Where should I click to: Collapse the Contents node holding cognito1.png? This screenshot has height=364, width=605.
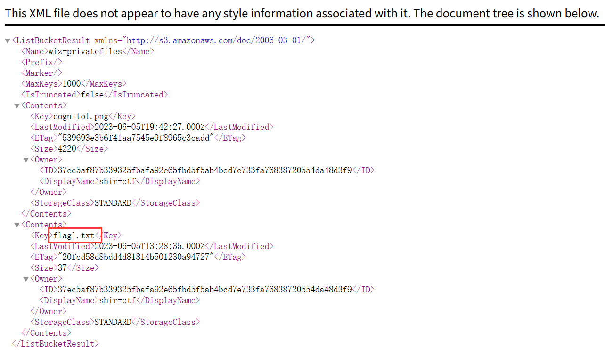click(17, 106)
